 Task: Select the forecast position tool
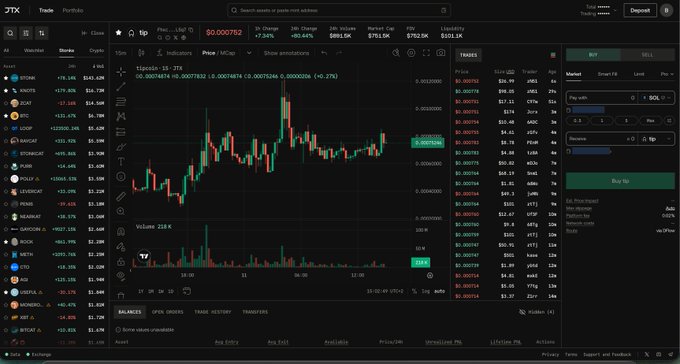coord(121,131)
